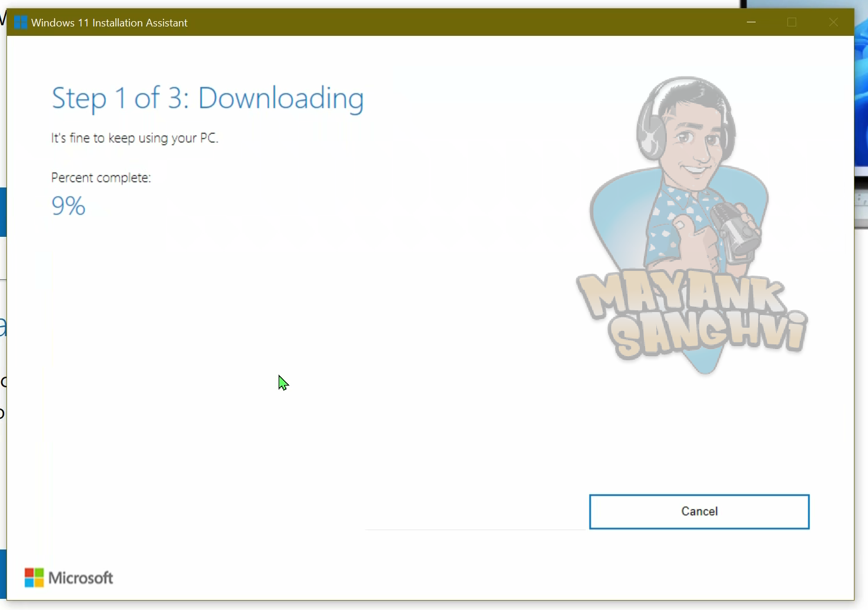This screenshot has height=610, width=868.
Task: Click the 'Percent complete:' label
Action: (x=101, y=178)
